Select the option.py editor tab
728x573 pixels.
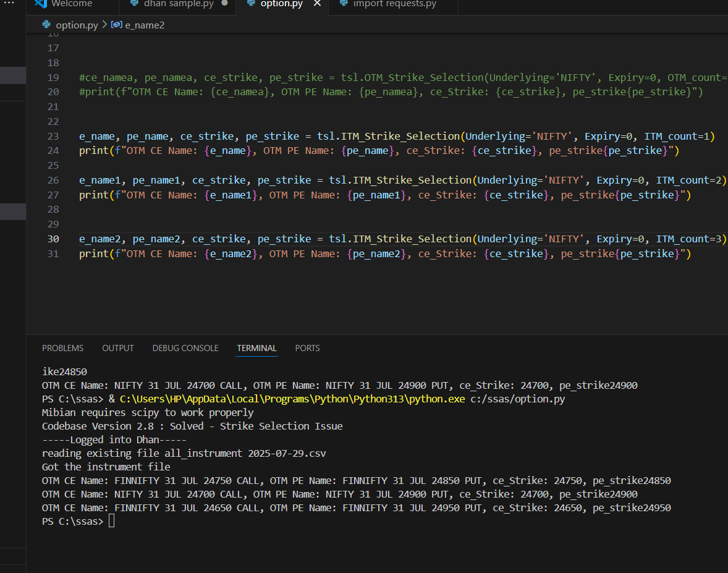[x=281, y=4]
